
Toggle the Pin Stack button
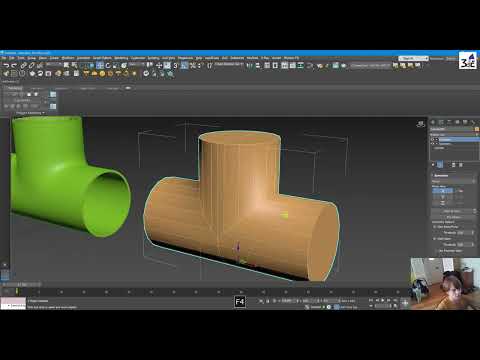pos(433,165)
